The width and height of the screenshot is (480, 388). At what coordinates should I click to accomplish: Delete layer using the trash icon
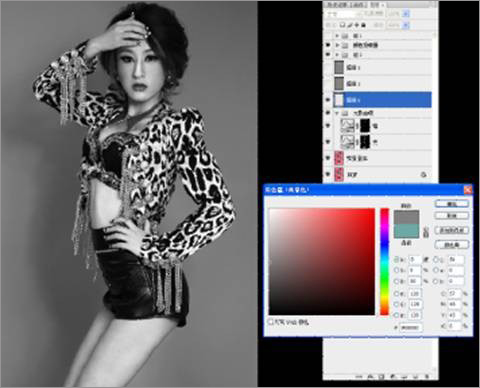pos(427,377)
